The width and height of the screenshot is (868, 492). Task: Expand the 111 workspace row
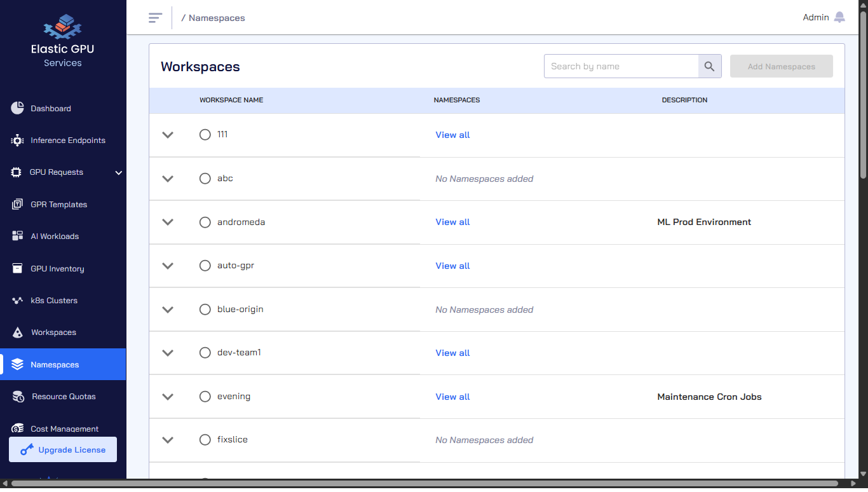pos(168,135)
